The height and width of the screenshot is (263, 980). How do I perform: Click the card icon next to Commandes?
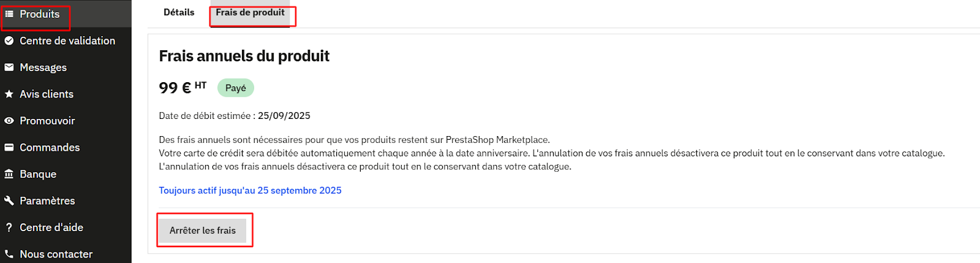[9, 148]
